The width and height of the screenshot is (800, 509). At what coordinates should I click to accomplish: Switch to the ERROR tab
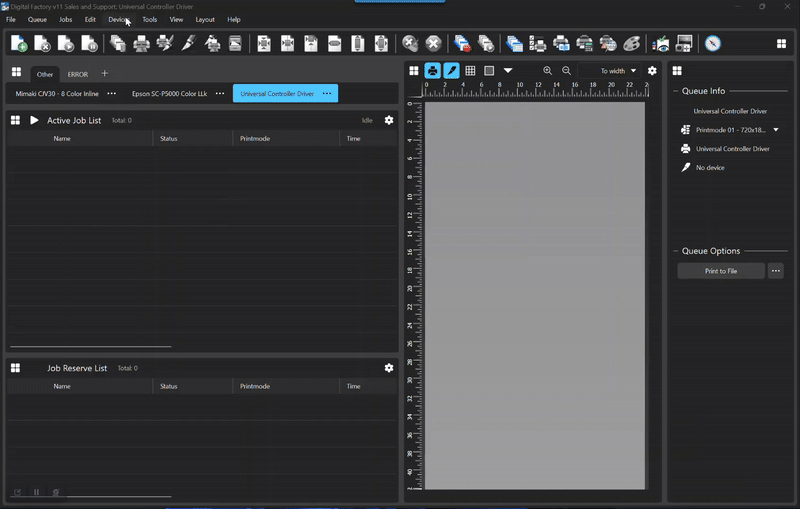pyautogui.click(x=78, y=74)
